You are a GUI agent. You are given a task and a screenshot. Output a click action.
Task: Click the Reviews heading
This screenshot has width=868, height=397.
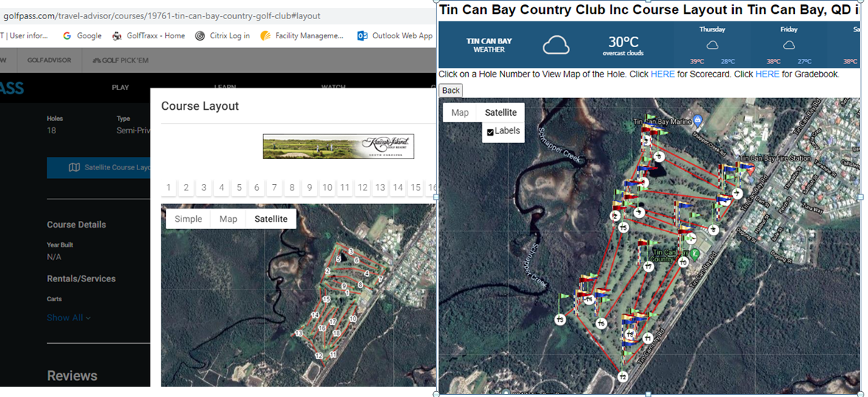click(x=72, y=376)
